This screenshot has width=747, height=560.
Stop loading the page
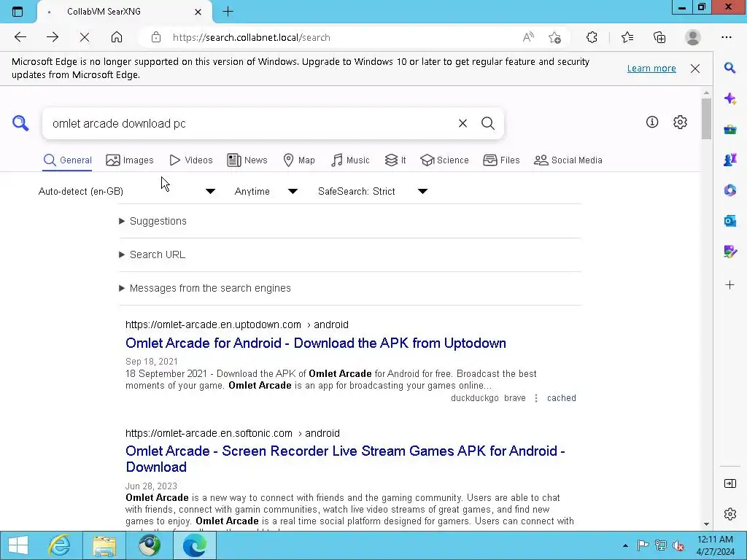tap(85, 37)
